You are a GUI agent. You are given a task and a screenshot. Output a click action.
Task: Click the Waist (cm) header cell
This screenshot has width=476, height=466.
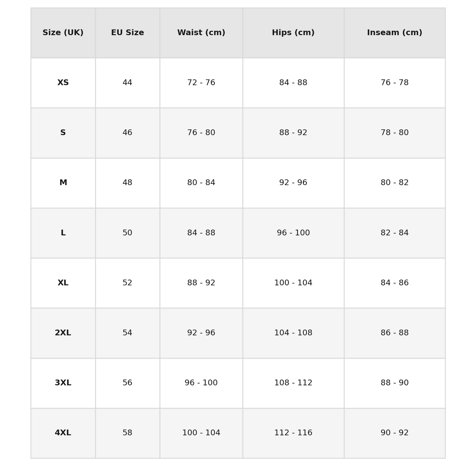[201, 33]
